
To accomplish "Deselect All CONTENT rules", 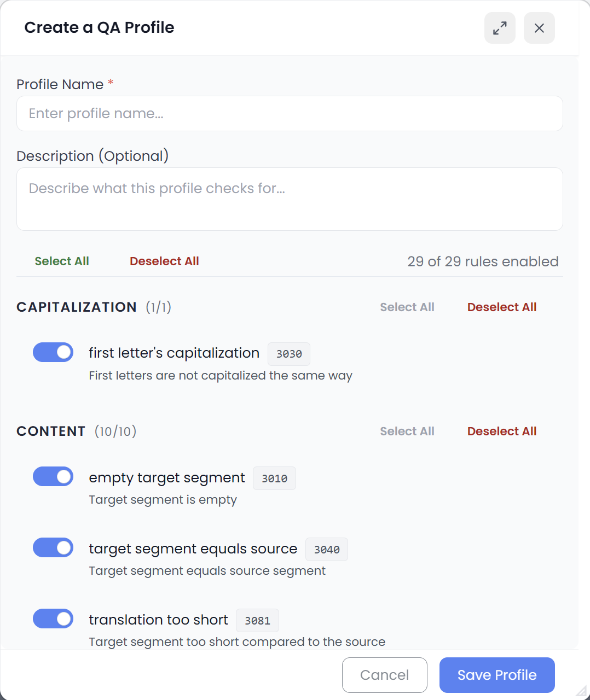I will point(501,431).
